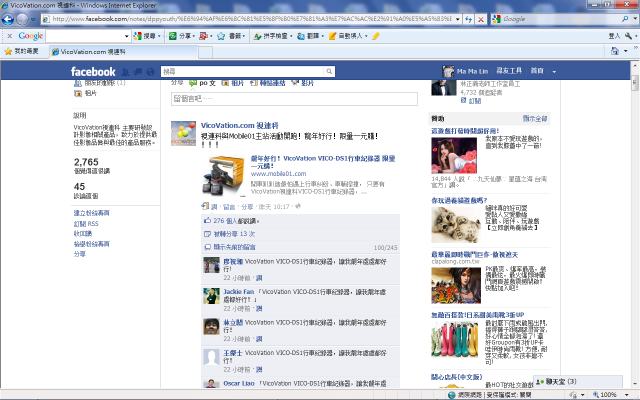Click the rain boots ad thumbnail
Image resolution: width=640 pixels, height=400 pixels.
[x=455, y=340]
